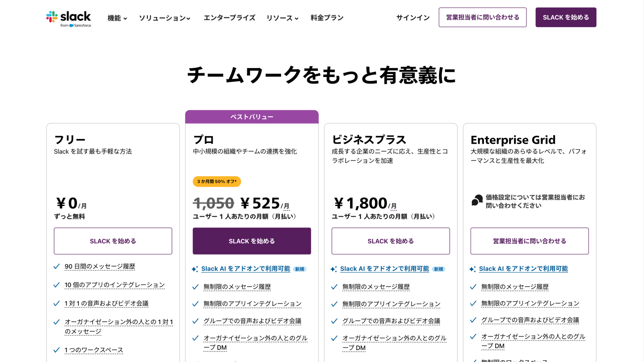Click the checkmark next to 1 つのワークスペース
The image size is (644, 362).
57,350
